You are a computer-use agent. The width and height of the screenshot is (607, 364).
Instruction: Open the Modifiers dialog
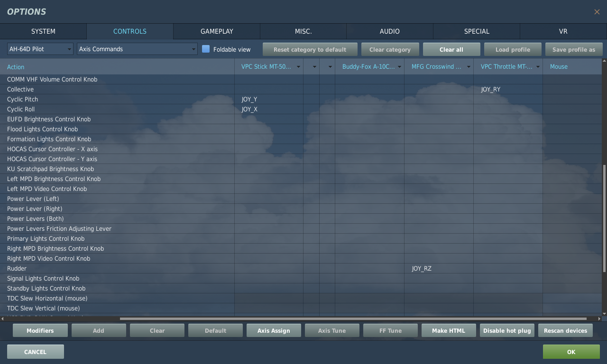[x=40, y=330]
